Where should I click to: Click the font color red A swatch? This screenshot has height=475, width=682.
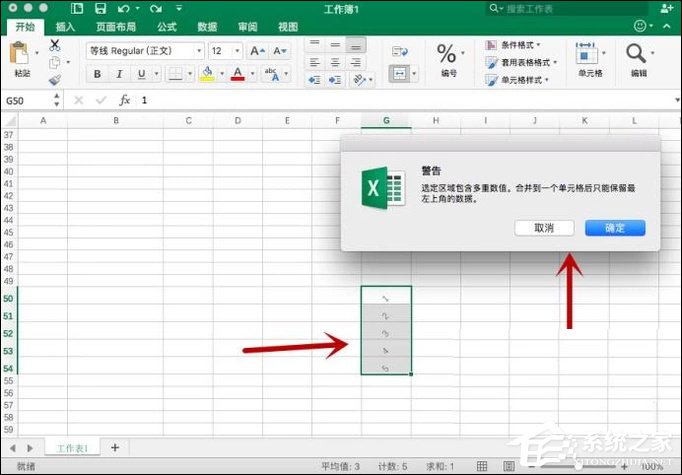[237, 73]
